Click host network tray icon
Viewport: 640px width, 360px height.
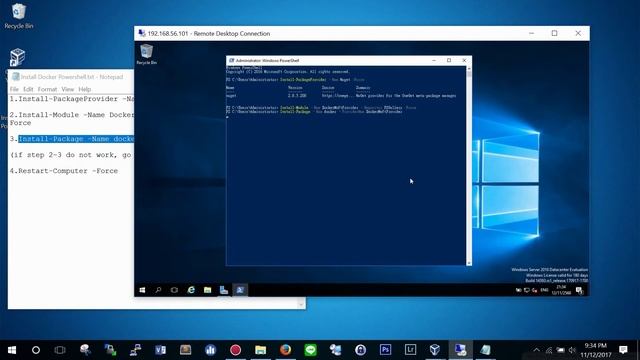(x=549, y=350)
